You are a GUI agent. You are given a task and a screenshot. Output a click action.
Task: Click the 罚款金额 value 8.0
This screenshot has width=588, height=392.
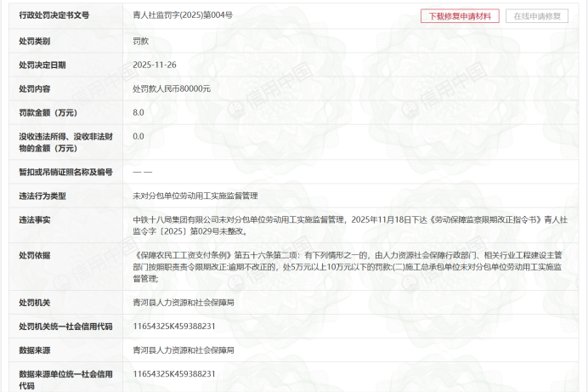click(139, 112)
